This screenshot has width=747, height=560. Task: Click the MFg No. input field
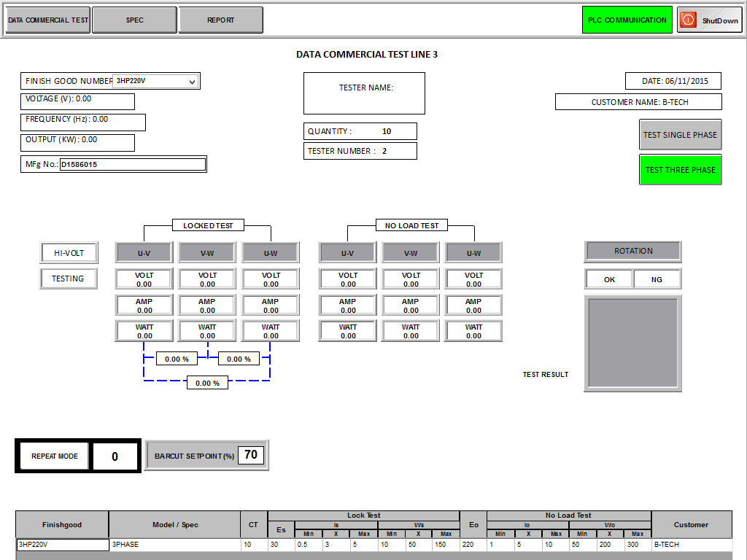[x=133, y=164]
